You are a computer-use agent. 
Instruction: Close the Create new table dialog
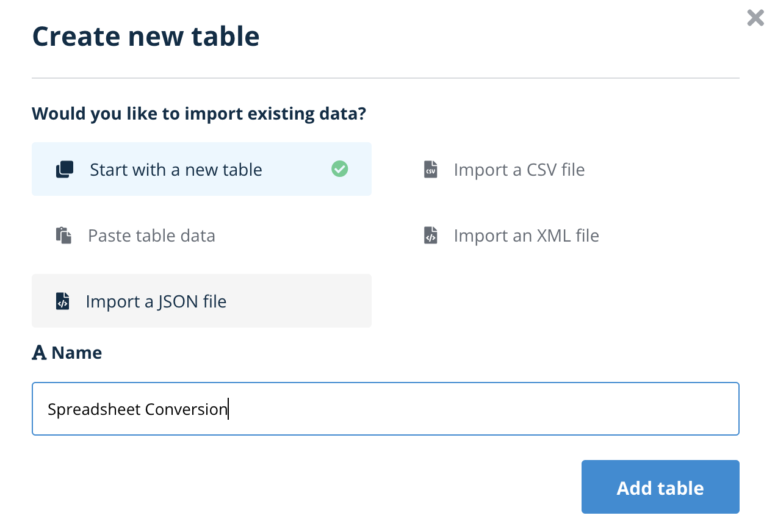click(755, 18)
